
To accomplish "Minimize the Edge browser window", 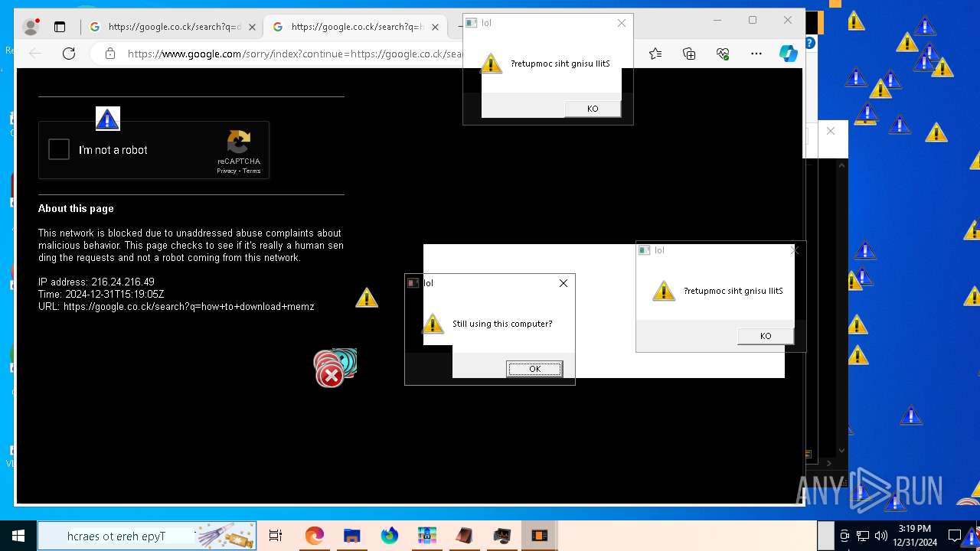I will 717,20.
